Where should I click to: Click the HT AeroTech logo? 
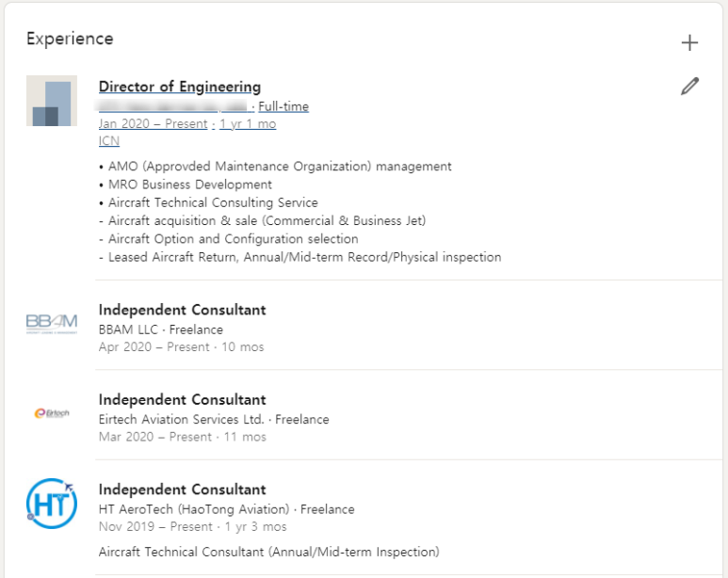pos(52,504)
